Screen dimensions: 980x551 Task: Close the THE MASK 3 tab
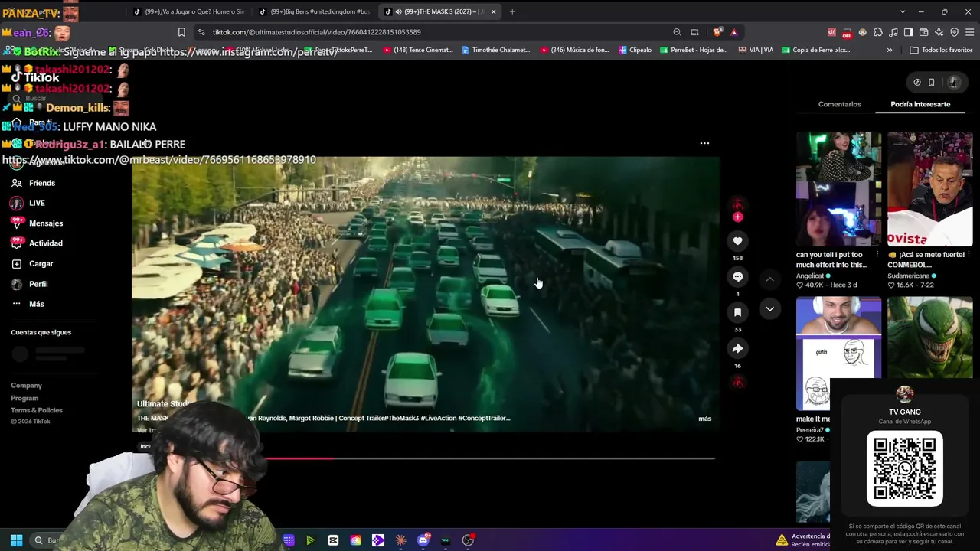point(494,11)
